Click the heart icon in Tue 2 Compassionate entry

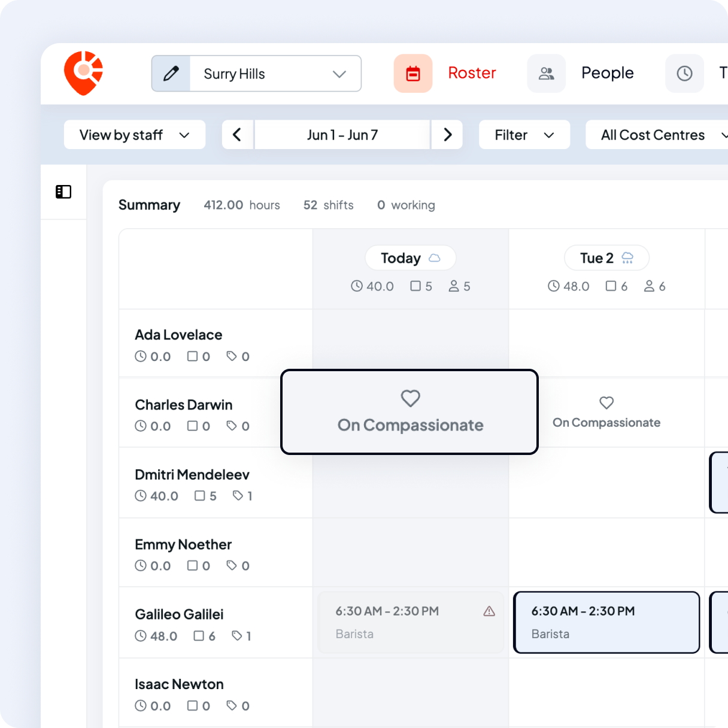click(x=606, y=403)
